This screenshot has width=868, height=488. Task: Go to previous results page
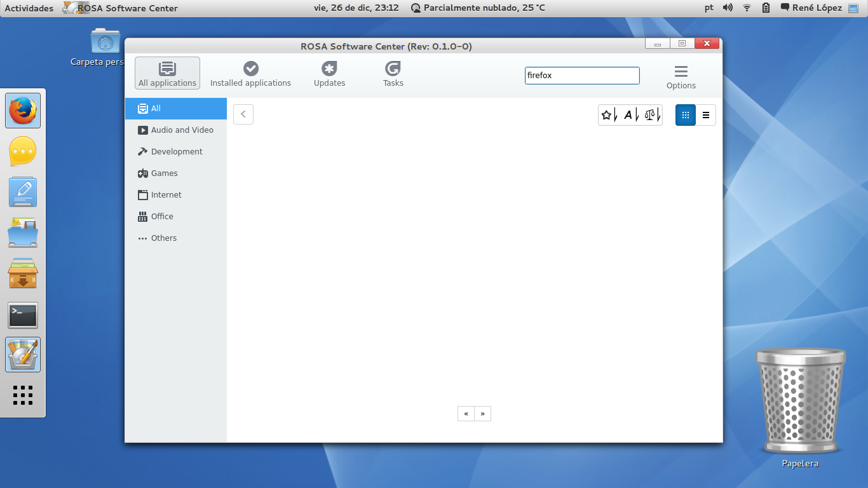tap(466, 414)
